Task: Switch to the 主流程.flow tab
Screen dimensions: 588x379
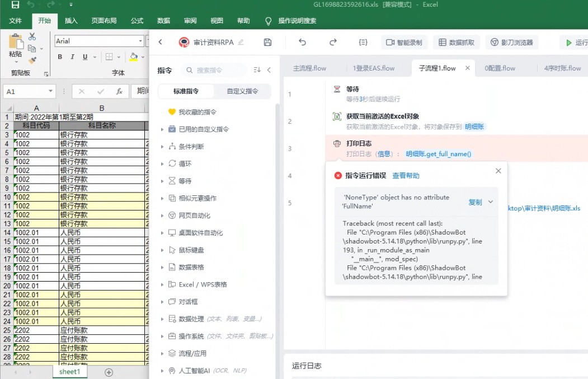Action: (x=309, y=68)
